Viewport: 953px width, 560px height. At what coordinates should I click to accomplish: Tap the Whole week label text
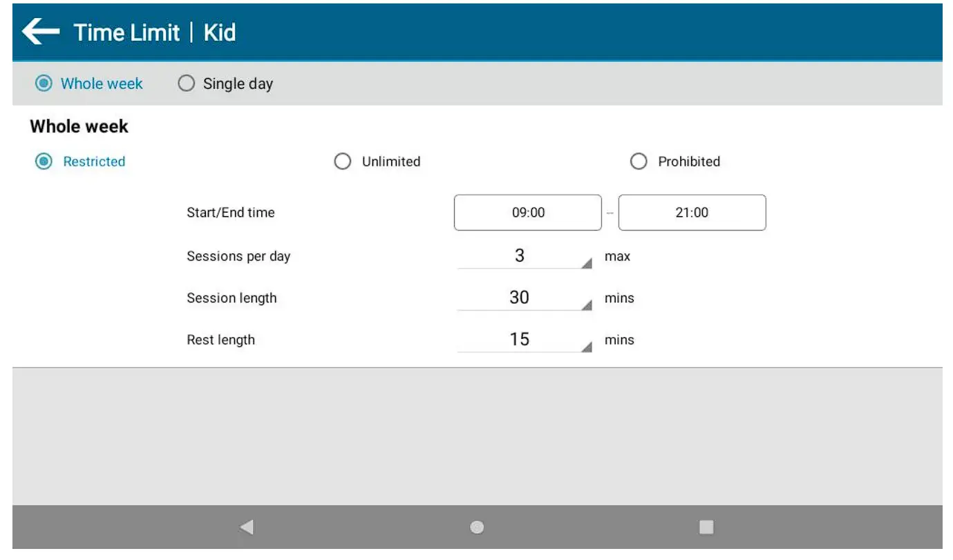click(x=102, y=84)
